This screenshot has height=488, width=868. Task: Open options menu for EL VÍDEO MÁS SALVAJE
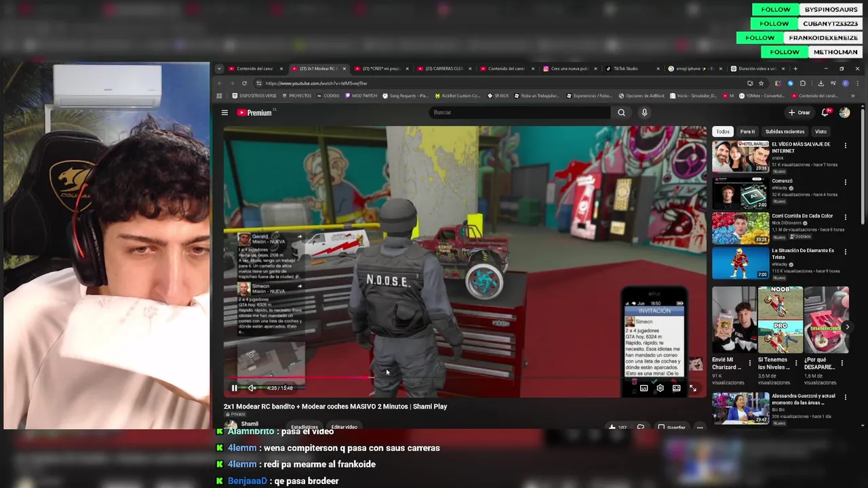846,145
